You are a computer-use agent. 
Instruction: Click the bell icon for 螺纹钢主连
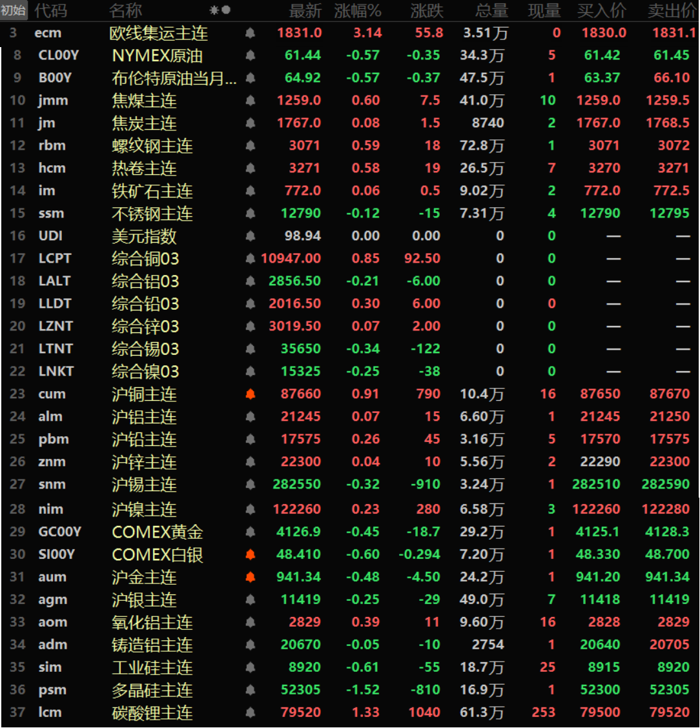coord(251,146)
